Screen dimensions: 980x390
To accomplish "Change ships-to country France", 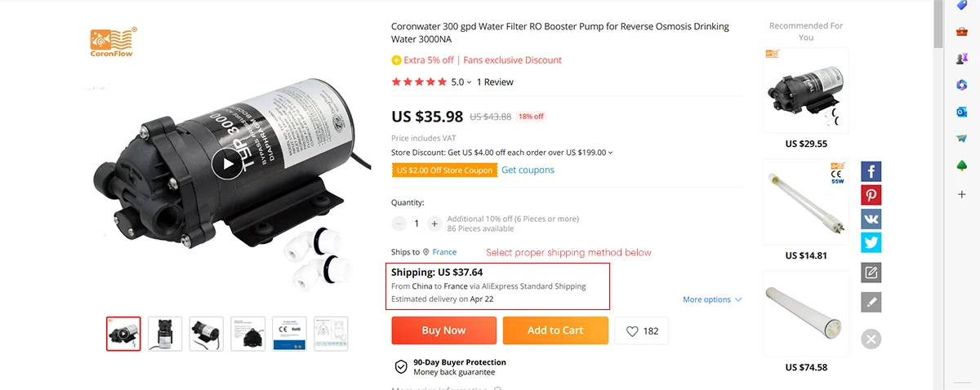I will pos(444,252).
